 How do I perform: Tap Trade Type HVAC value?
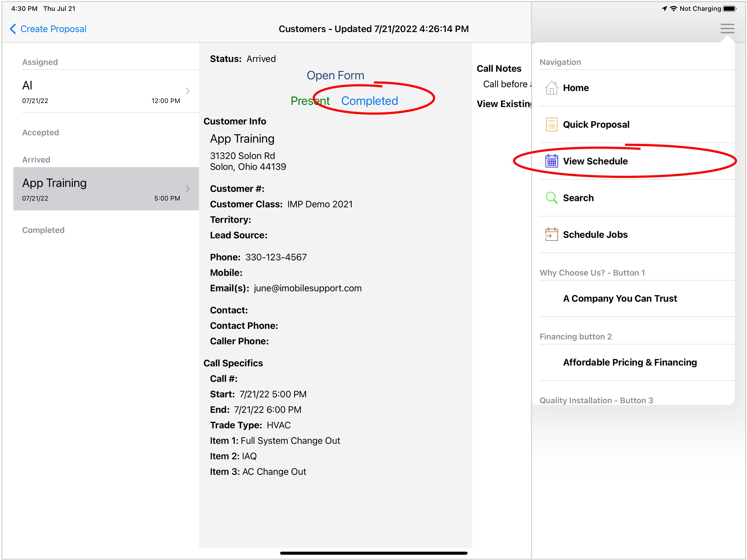click(279, 425)
